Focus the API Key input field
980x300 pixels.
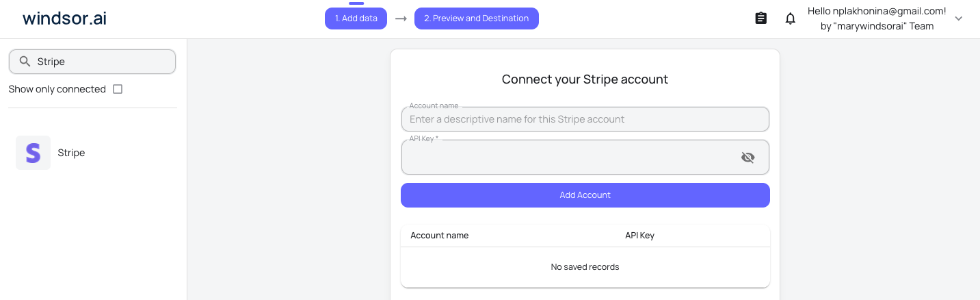tap(585, 158)
